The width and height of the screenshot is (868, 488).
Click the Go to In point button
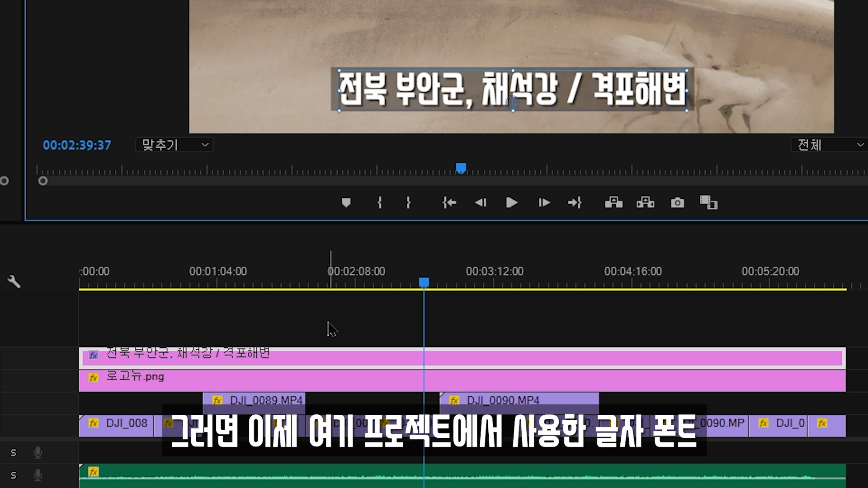449,202
